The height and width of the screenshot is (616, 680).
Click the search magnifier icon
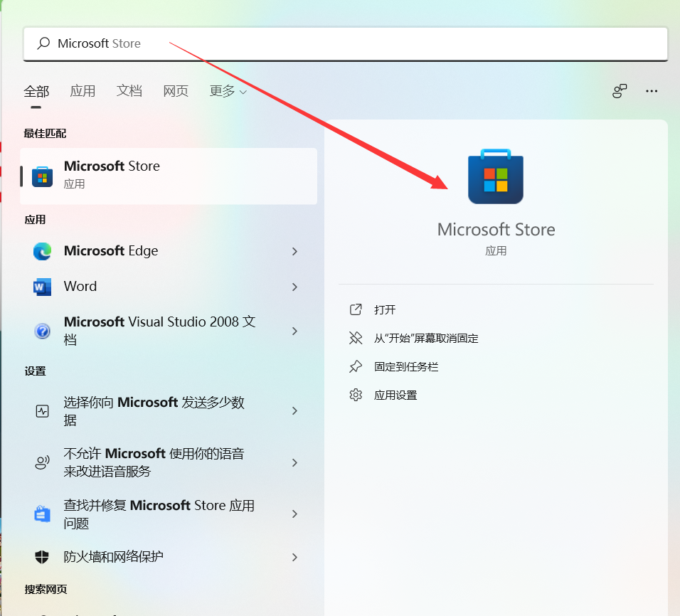click(43, 43)
